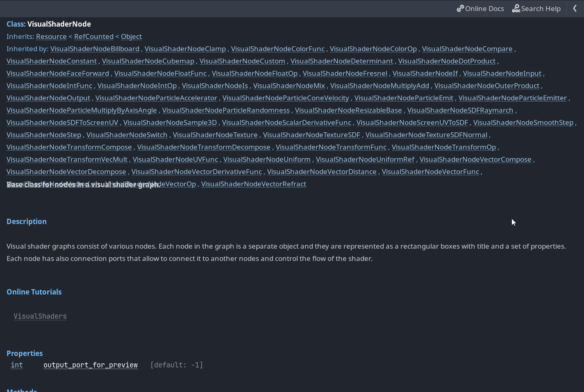Click the Online Docs link icon
Screen dimensions: 584x392
click(460, 8)
